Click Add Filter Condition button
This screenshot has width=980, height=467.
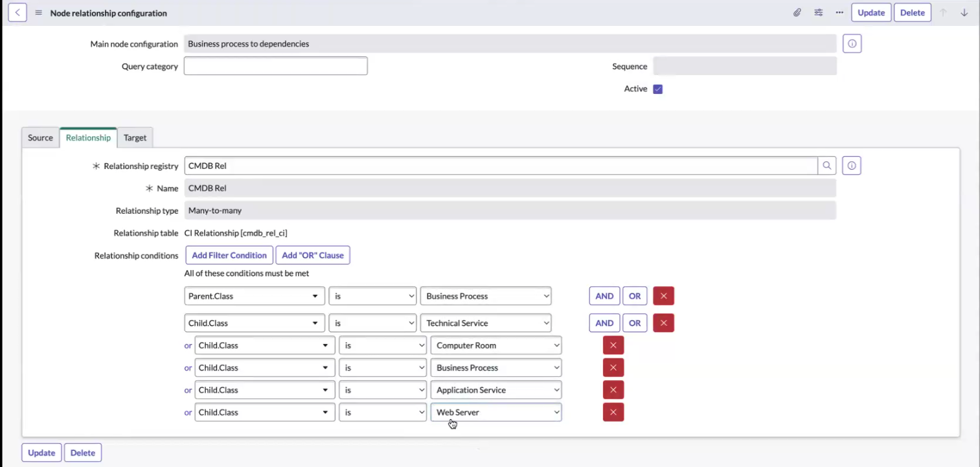pyautogui.click(x=229, y=255)
